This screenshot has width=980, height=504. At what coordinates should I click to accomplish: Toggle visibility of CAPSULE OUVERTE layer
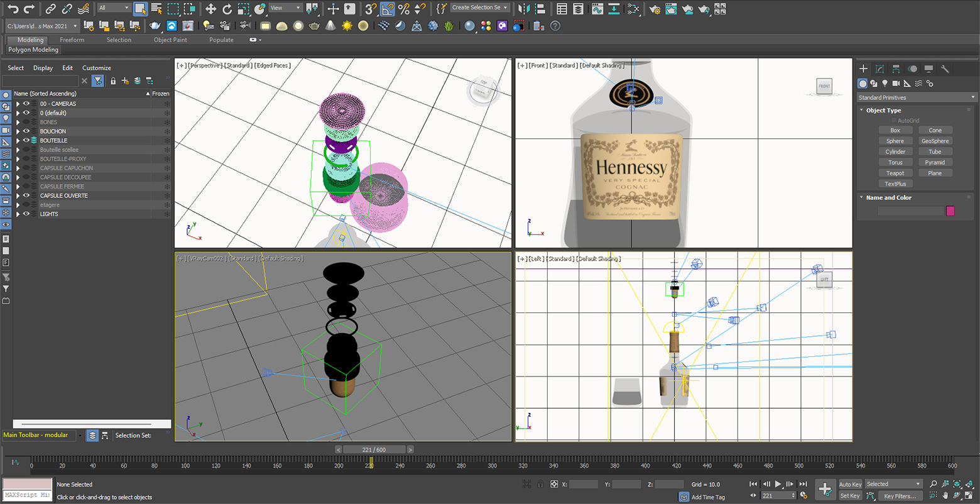click(26, 195)
